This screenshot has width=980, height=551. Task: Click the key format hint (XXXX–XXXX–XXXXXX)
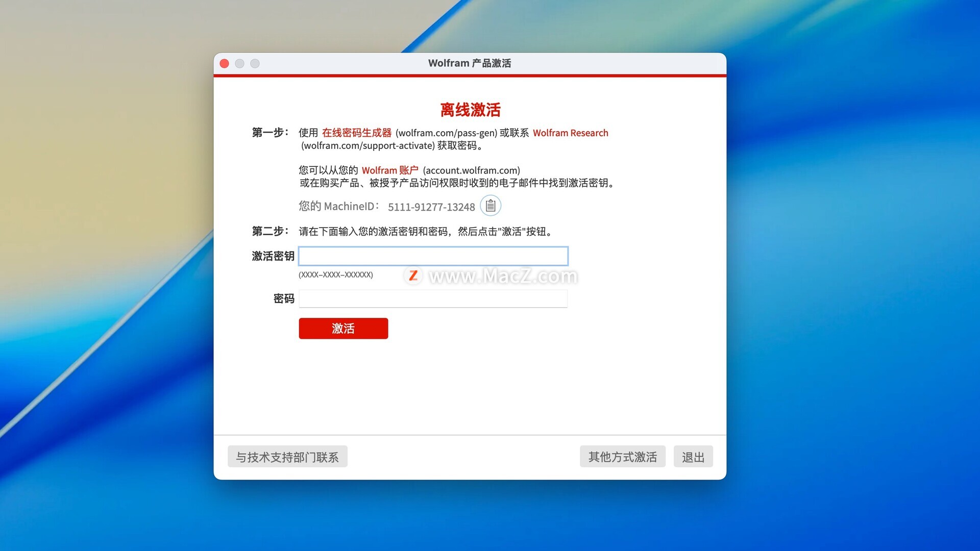336,274
